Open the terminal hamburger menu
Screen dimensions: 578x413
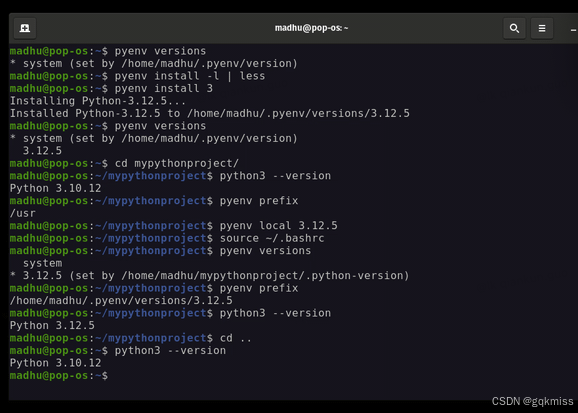[542, 28]
